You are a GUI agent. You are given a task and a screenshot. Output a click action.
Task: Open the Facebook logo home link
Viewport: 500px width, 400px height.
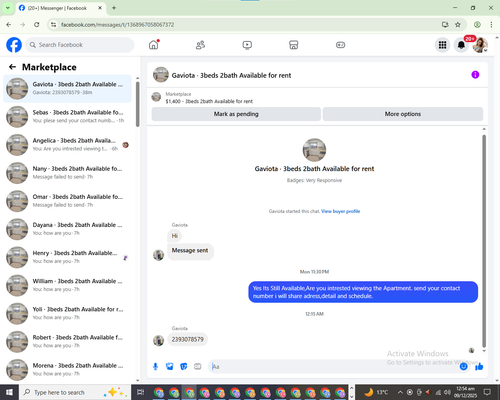[x=14, y=45]
